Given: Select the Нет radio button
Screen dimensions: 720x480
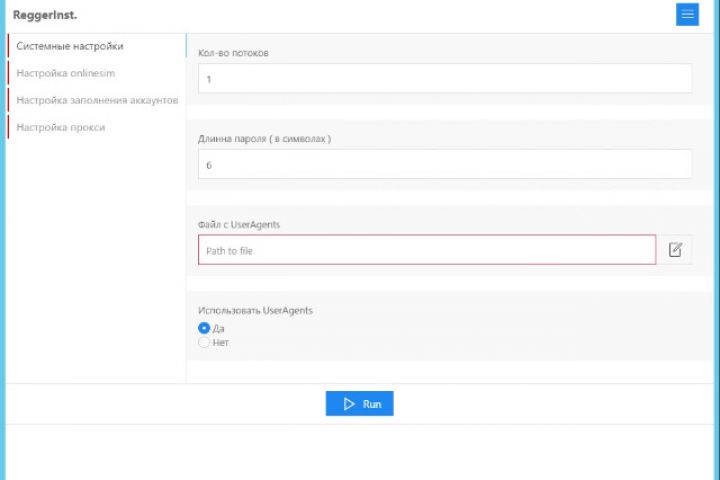Looking at the screenshot, I should coord(204,342).
